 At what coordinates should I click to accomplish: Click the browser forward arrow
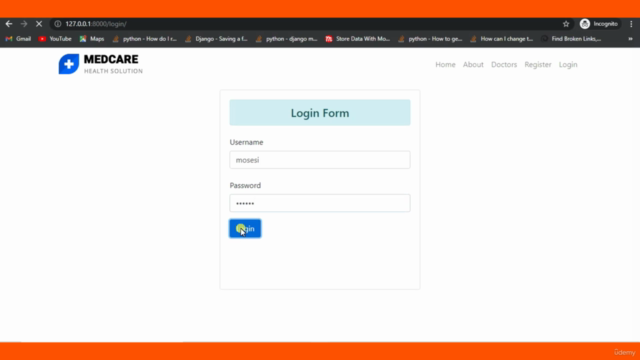coord(24,24)
